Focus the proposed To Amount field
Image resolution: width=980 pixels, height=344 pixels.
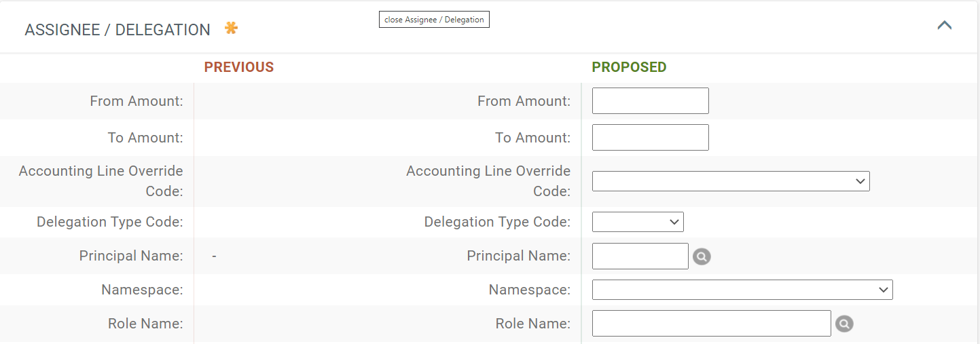(650, 138)
